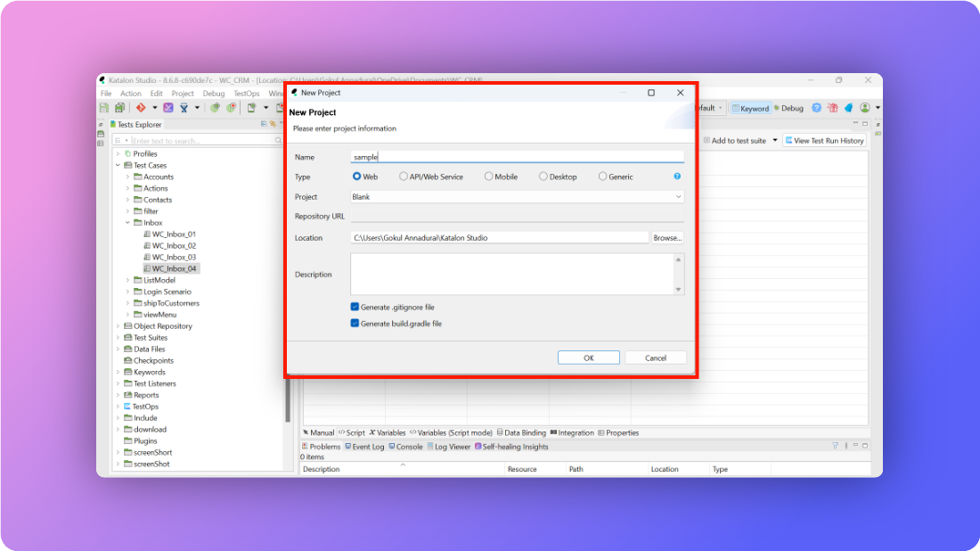Open the Project dropdown showing Blank
This screenshot has width=980, height=551.
(679, 197)
